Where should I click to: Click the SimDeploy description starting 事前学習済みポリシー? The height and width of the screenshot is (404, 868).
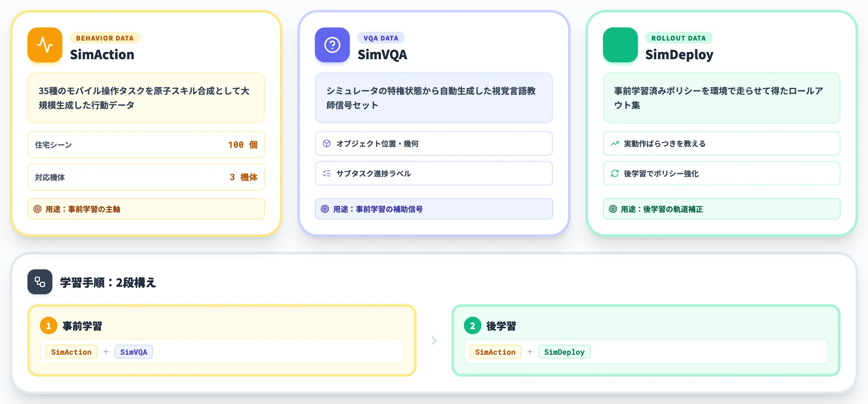pyautogui.click(x=719, y=98)
